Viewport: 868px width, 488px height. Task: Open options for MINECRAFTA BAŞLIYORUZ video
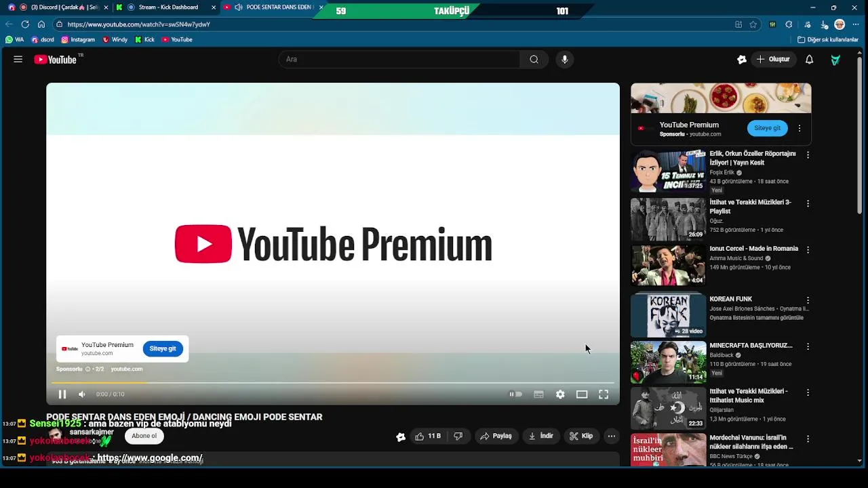click(808, 346)
